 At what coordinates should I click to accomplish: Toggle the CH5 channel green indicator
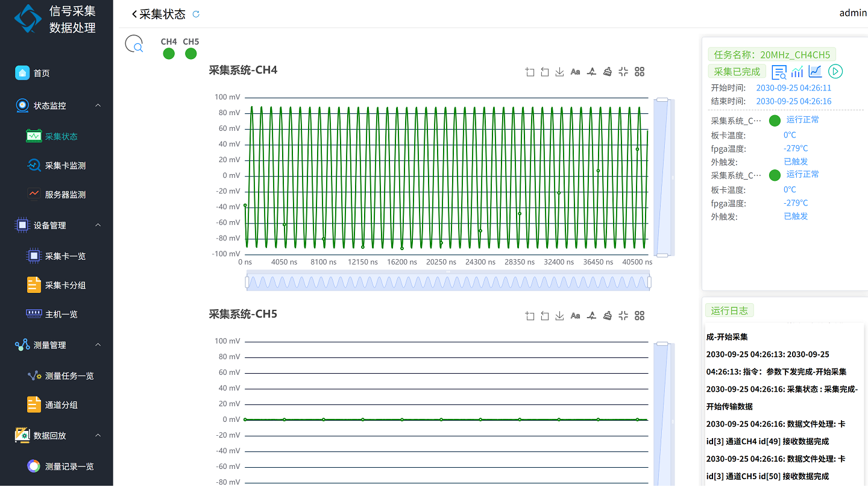coord(190,54)
